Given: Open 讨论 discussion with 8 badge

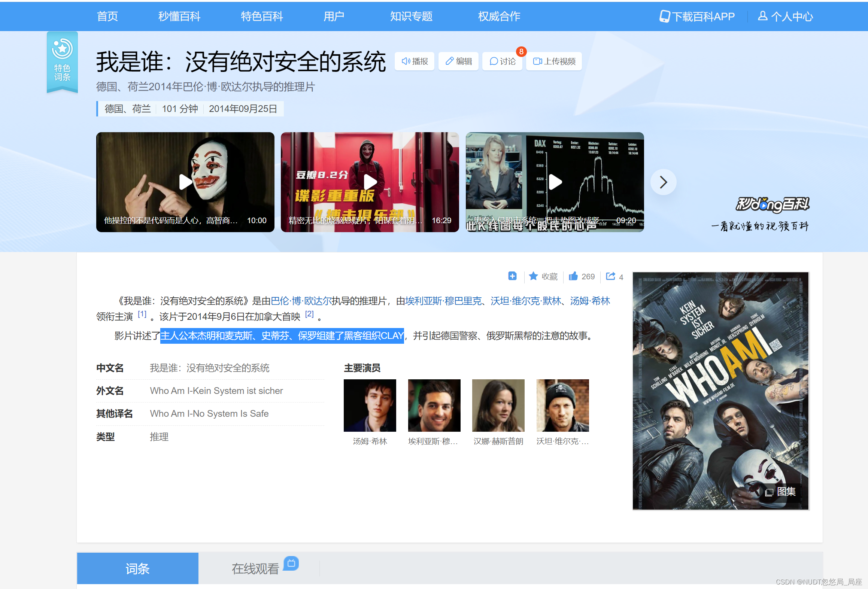Looking at the screenshot, I should [502, 61].
